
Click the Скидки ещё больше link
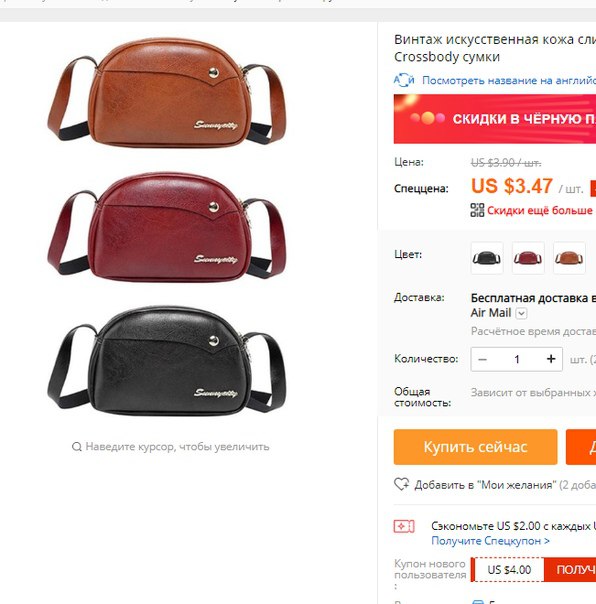point(539,210)
